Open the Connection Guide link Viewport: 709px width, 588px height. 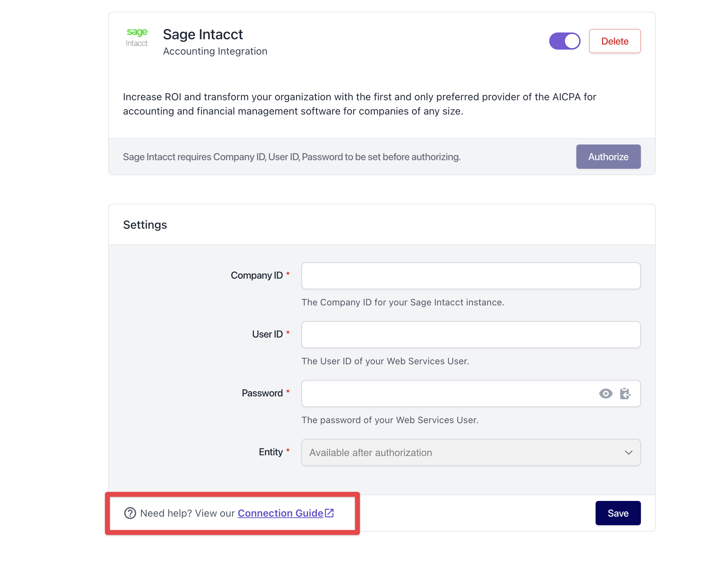(280, 513)
